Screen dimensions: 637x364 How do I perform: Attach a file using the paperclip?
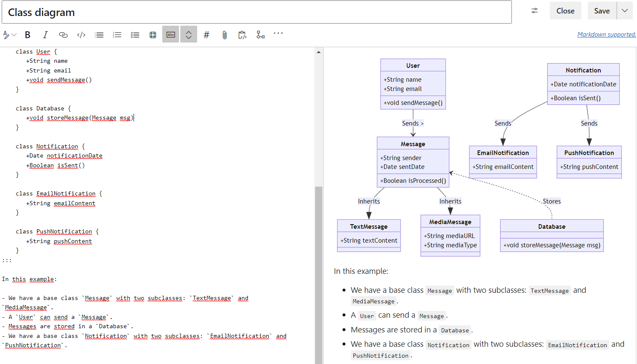(x=225, y=34)
